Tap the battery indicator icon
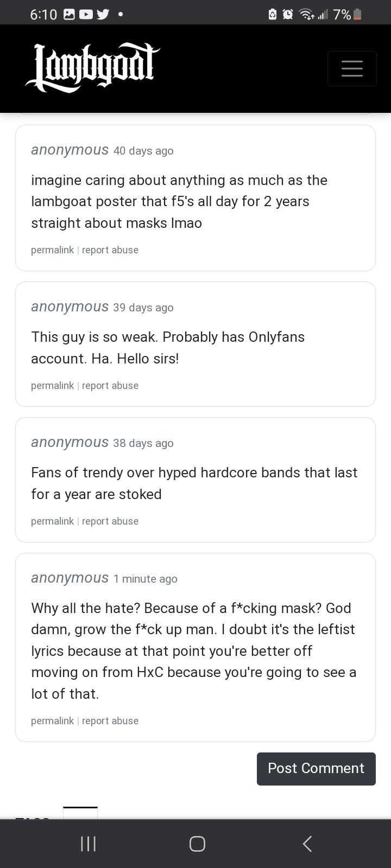The height and width of the screenshot is (868, 391). (x=357, y=15)
